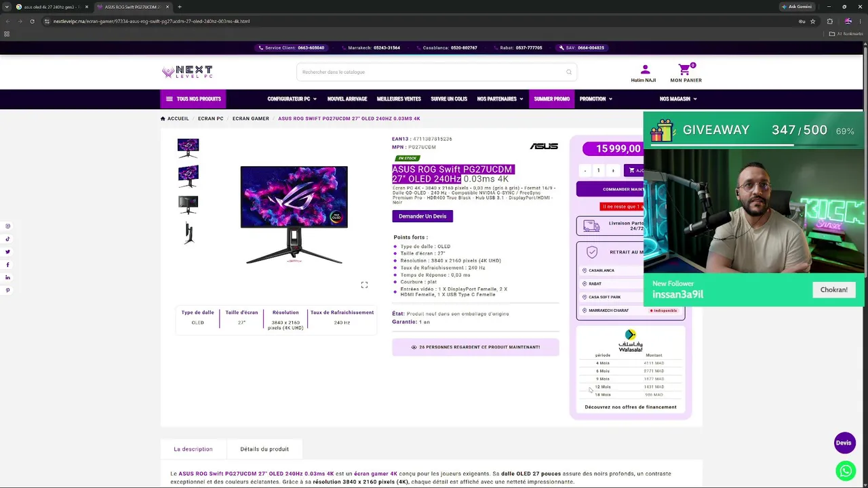Click the round Devis floating button
The image size is (868, 488).
point(844,443)
